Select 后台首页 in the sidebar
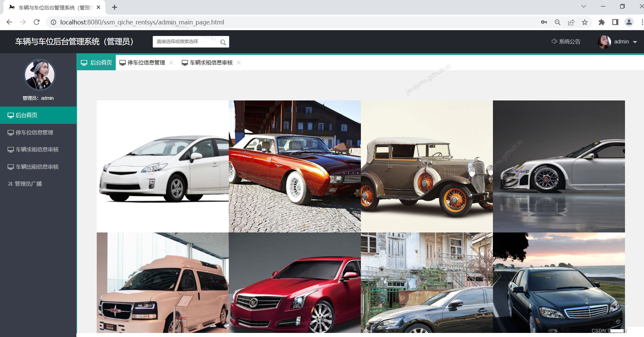This screenshot has height=337, width=644. point(38,115)
